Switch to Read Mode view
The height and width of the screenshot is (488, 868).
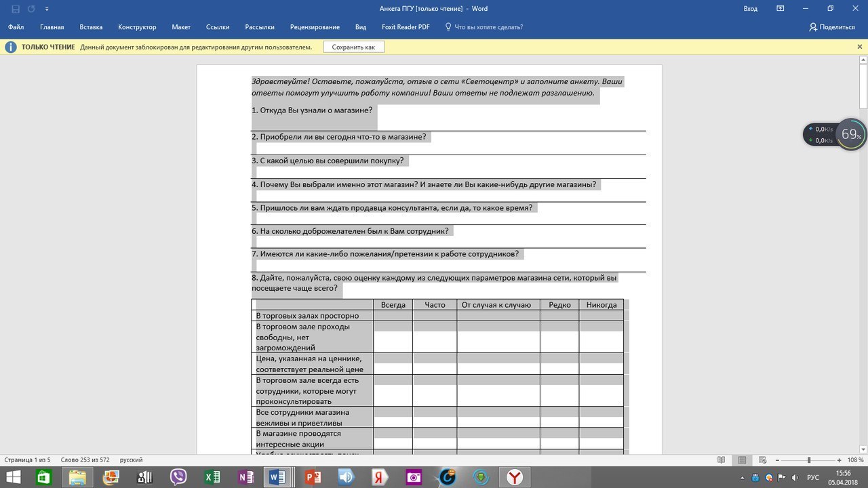(x=722, y=460)
